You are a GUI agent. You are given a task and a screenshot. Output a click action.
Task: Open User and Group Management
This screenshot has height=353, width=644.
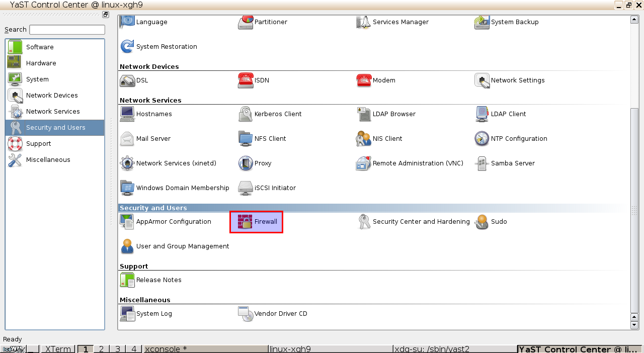tap(174, 246)
